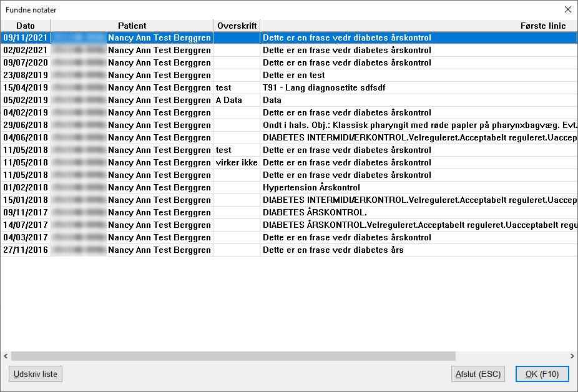Select the note dated 15/01/2018
This screenshot has width=578, height=392.
(x=289, y=200)
